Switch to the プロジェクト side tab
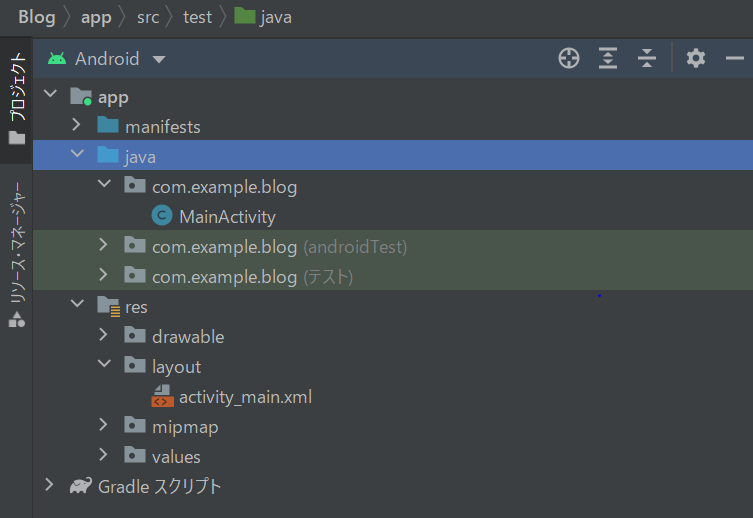The width and height of the screenshot is (753, 518). coord(16,98)
